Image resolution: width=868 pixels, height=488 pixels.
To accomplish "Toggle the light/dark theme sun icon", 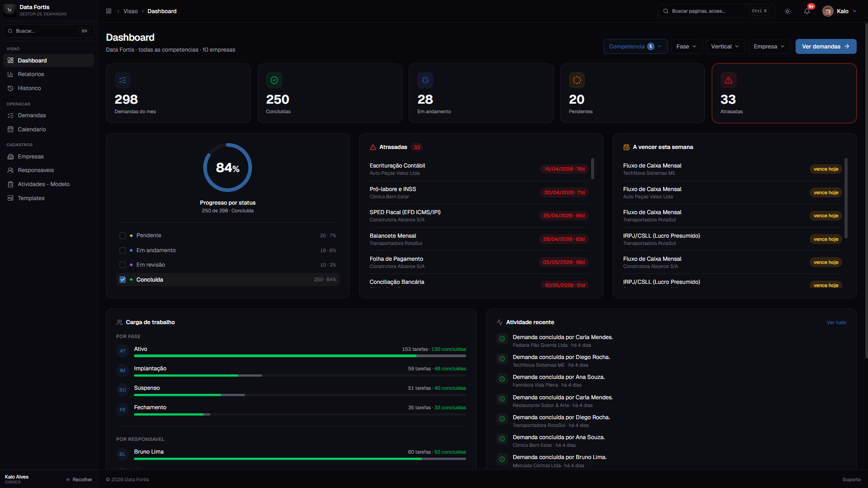I will [x=787, y=11].
